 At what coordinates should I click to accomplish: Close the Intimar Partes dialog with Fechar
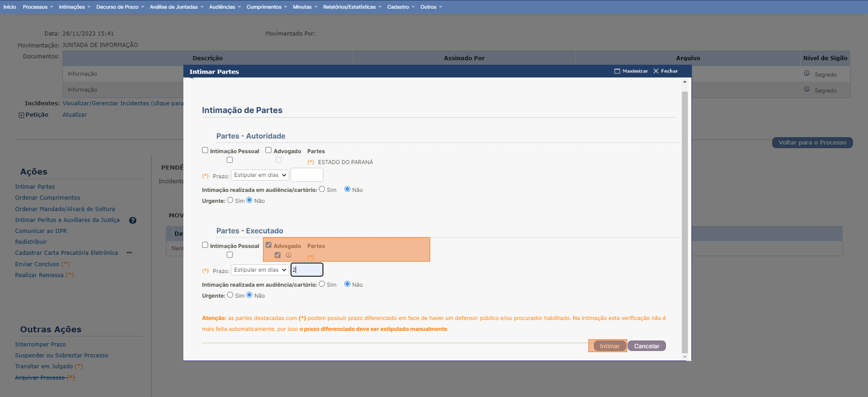[665, 71]
